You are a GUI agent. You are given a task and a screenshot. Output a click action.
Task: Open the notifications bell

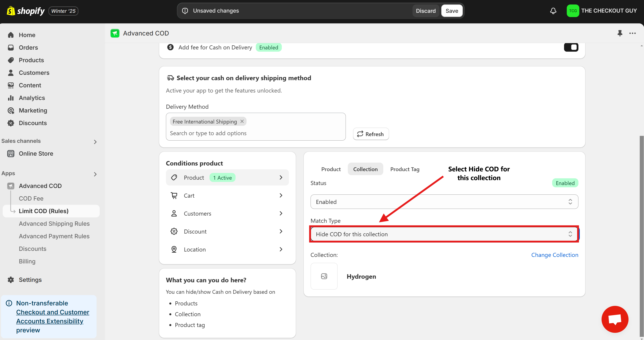[x=553, y=11]
